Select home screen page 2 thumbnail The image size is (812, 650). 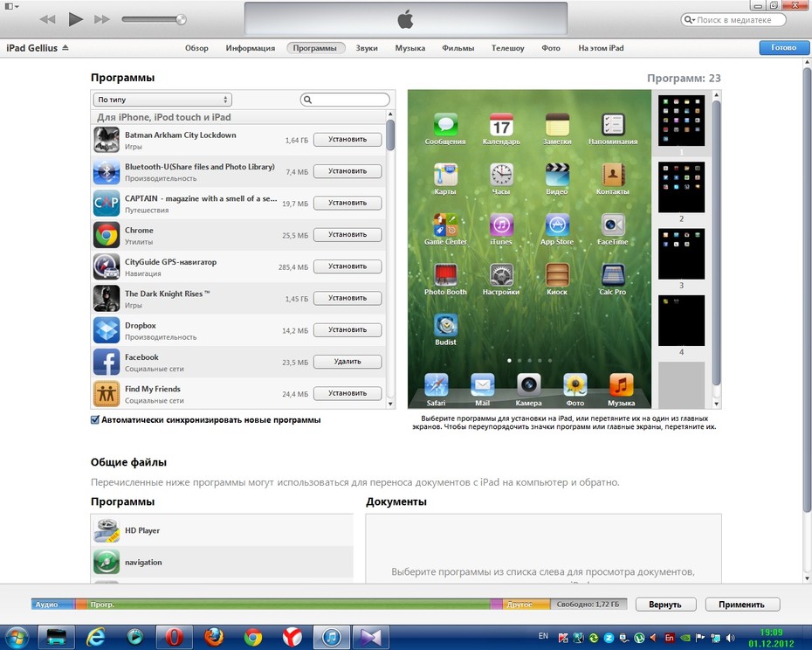point(682,187)
